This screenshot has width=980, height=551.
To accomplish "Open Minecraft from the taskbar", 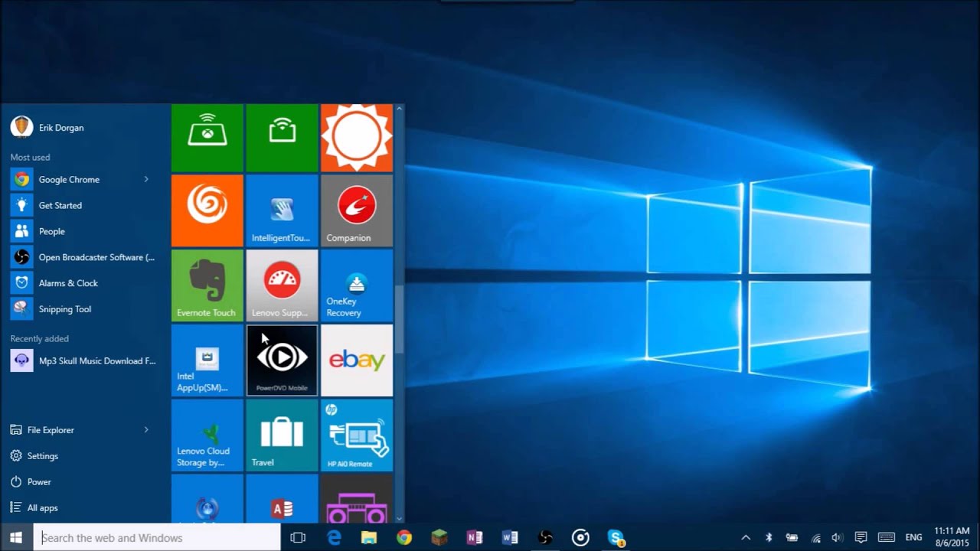I will (x=439, y=537).
